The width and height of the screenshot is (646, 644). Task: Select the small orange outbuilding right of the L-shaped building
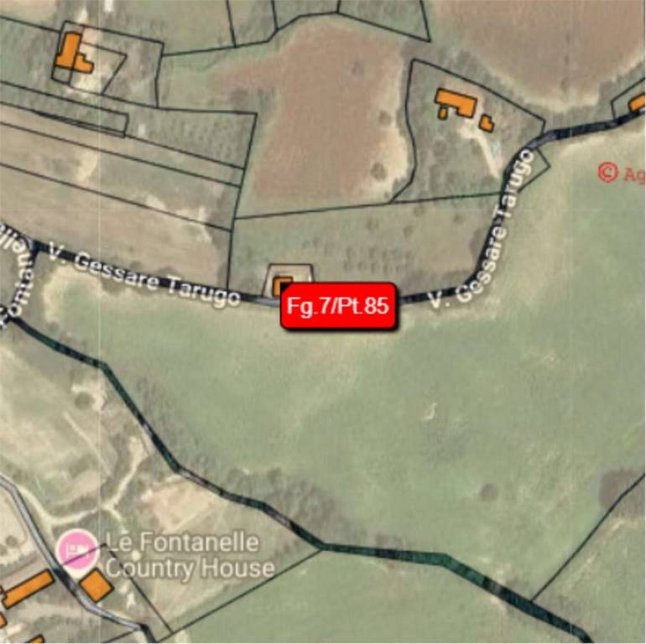487,123
